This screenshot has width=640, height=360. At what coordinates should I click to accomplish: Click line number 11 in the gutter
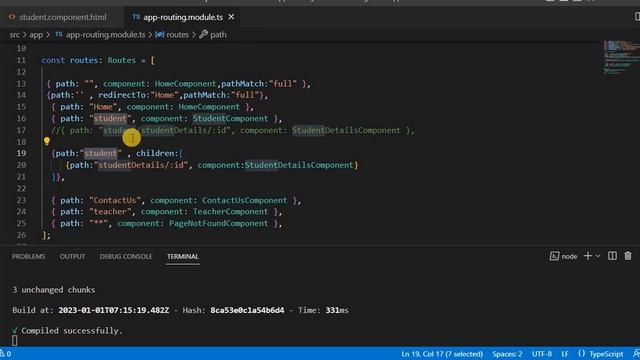(x=21, y=60)
